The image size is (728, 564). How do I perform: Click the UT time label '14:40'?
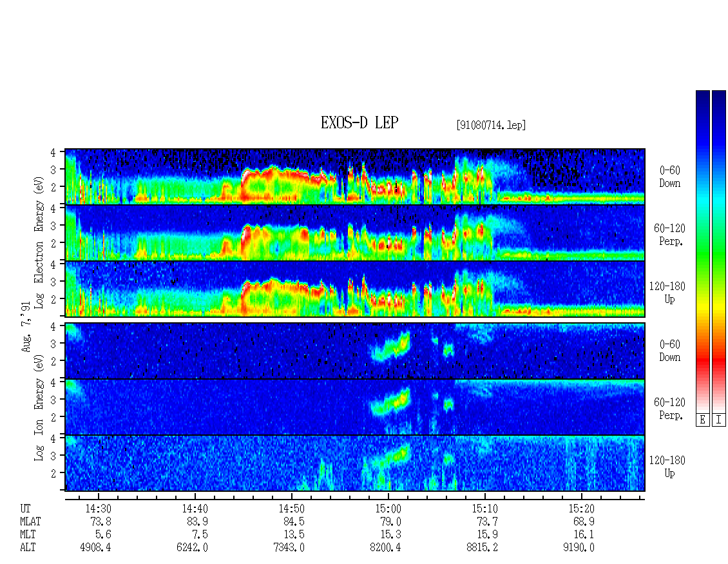(x=195, y=509)
